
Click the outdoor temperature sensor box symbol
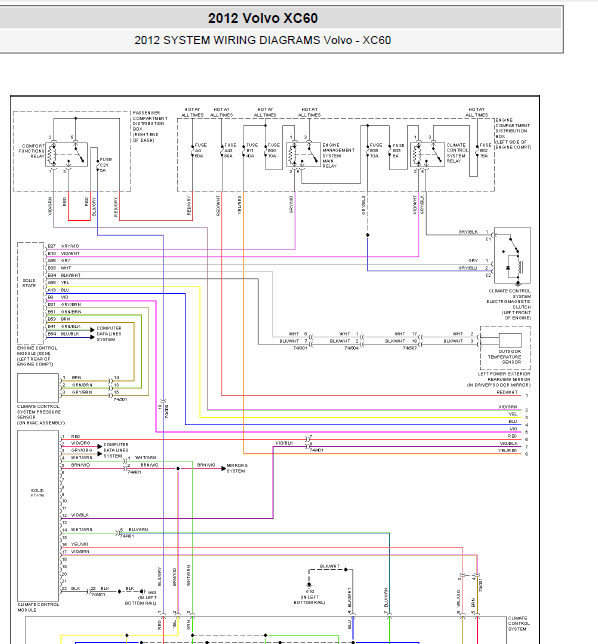pos(510,340)
